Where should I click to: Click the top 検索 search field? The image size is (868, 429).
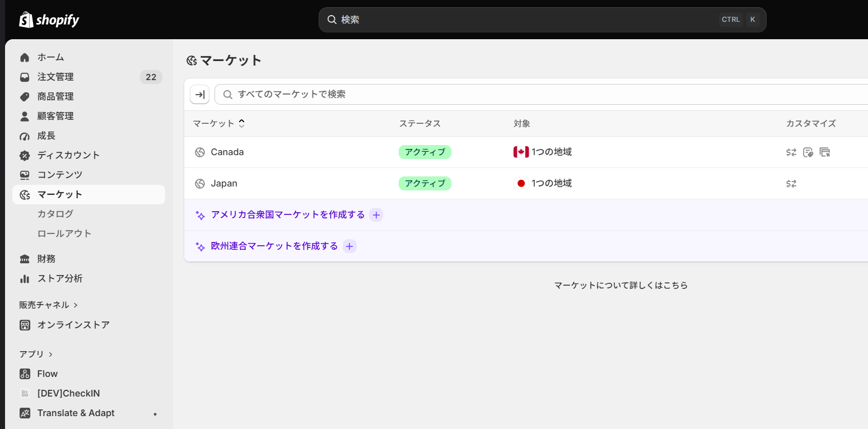pyautogui.click(x=542, y=20)
